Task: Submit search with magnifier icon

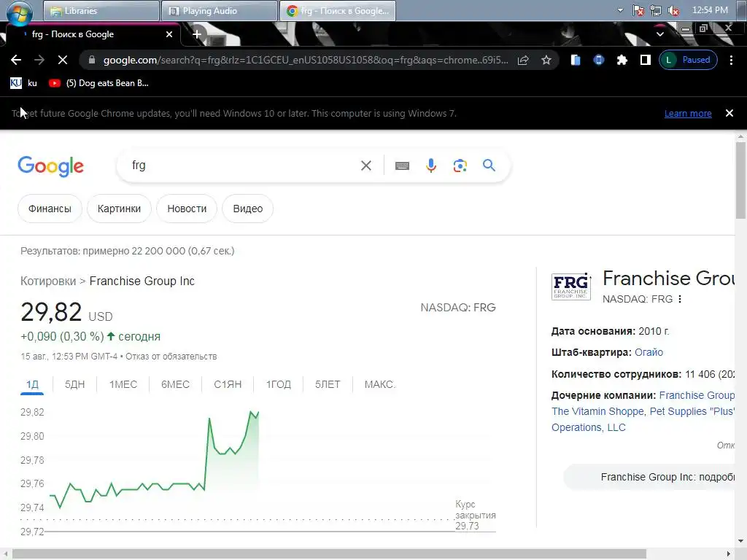Action: pos(489,166)
